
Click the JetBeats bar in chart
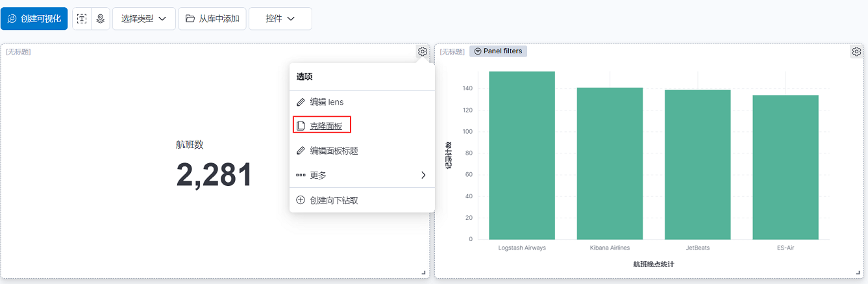pyautogui.click(x=698, y=164)
